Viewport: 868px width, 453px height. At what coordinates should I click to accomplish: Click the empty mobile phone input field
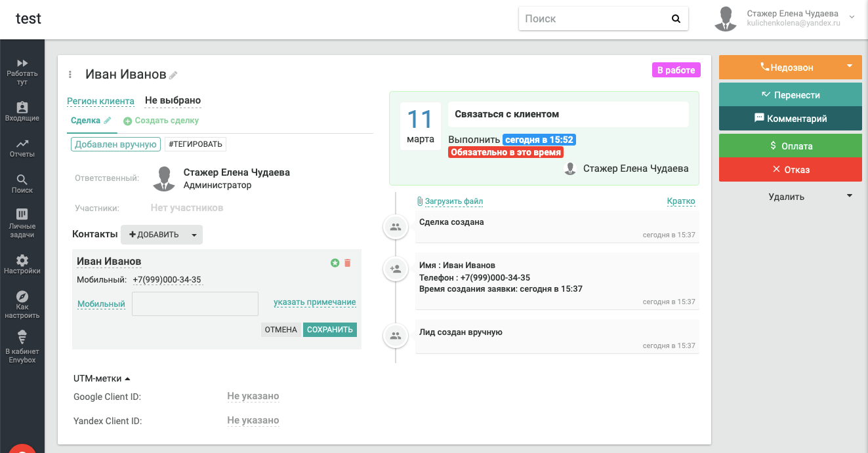[x=195, y=304]
